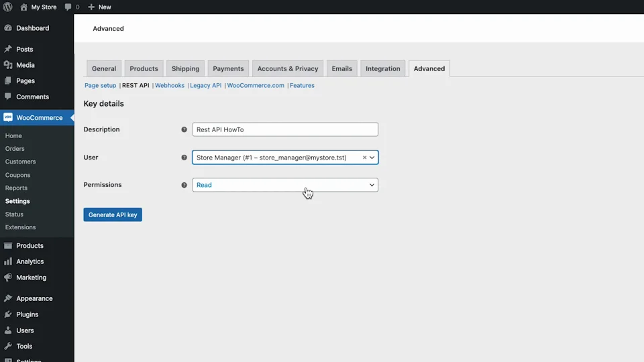
Task: Click the Description help tooltip icon
Action: pos(184,129)
